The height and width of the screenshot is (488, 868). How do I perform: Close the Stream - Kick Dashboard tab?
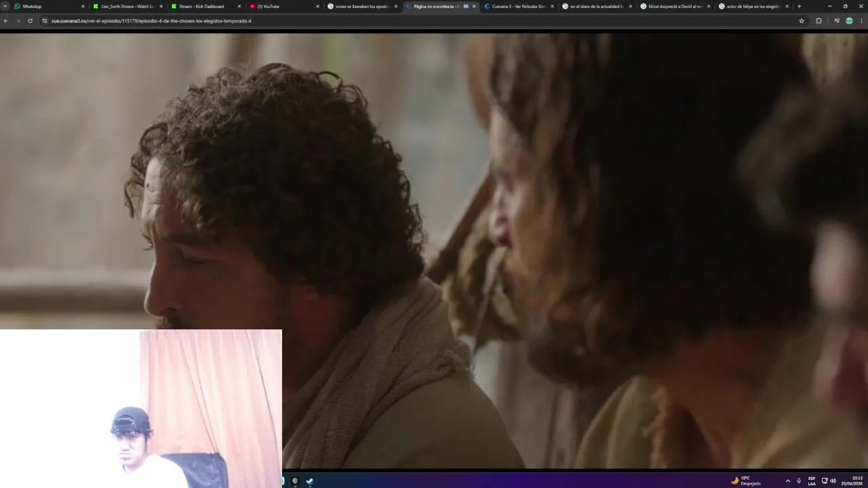239,6
